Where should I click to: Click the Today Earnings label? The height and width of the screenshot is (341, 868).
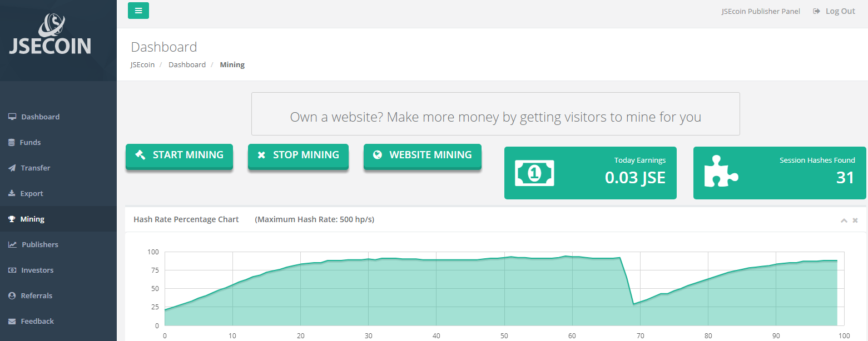pyautogui.click(x=640, y=160)
